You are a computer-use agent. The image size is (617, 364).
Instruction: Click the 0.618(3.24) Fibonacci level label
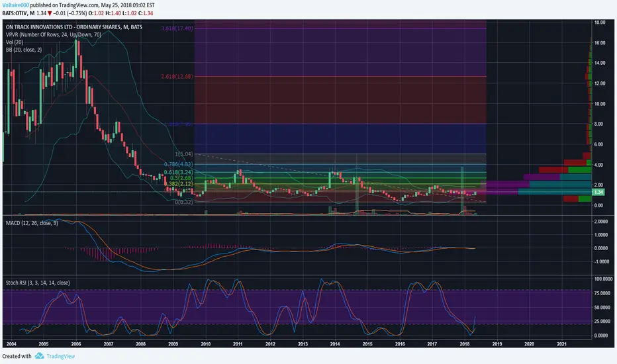(x=179, y=172)
